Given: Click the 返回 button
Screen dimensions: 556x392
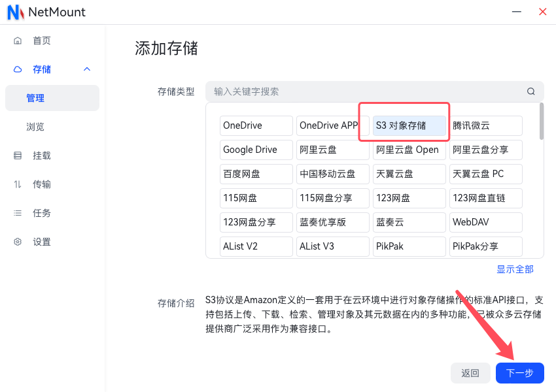Looking at the screenshot, I should (x=470, y=373).
